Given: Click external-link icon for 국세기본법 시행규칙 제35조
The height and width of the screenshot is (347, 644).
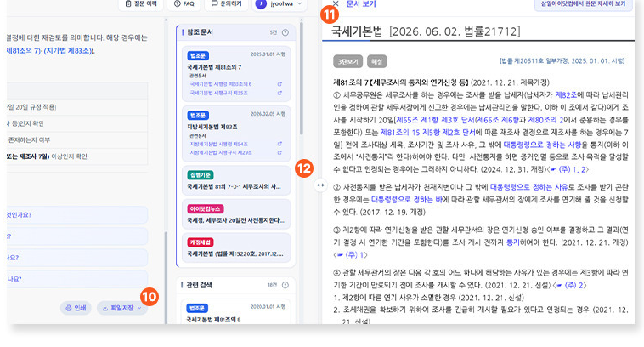Looking at the screenshot, I should tap(280, 93).
